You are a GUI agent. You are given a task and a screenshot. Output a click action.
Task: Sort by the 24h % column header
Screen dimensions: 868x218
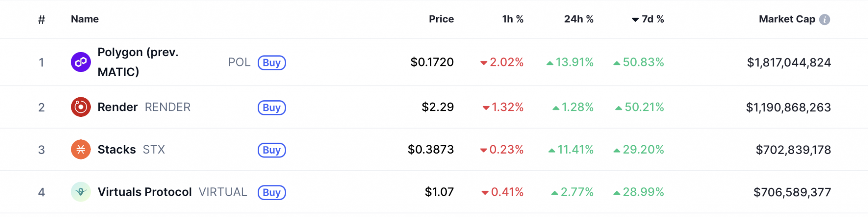point(579,19)
